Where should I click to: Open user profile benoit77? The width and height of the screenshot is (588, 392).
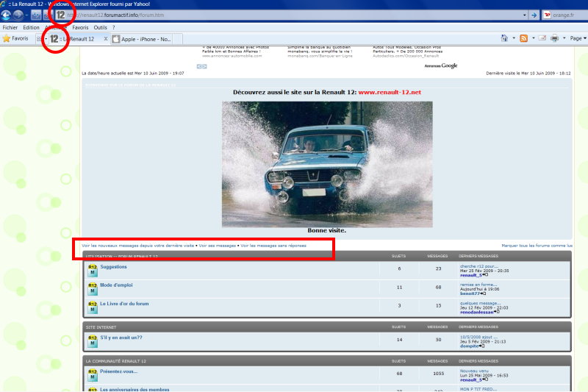pos(470,293)
